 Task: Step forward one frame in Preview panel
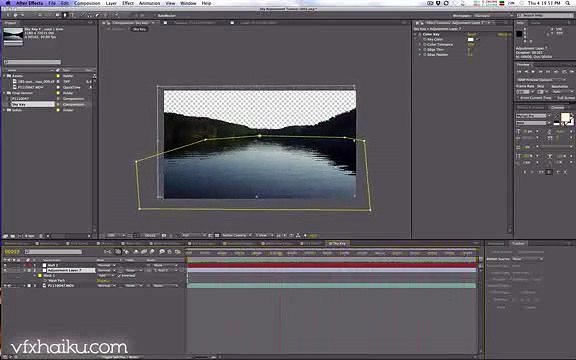(x=541, y=72)
